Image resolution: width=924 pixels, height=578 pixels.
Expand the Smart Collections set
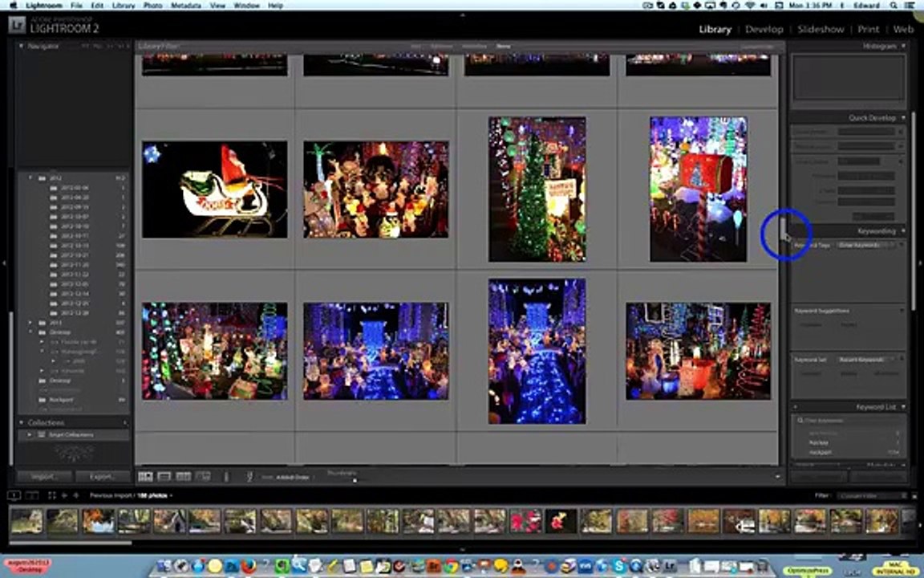(x=30, y=434)
